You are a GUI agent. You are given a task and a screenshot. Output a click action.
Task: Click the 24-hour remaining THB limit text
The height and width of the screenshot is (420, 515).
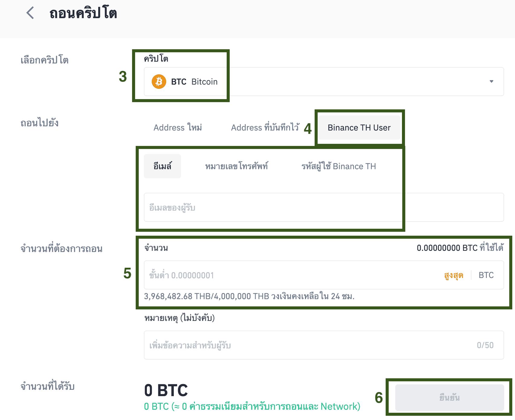[x=249, y=296]
